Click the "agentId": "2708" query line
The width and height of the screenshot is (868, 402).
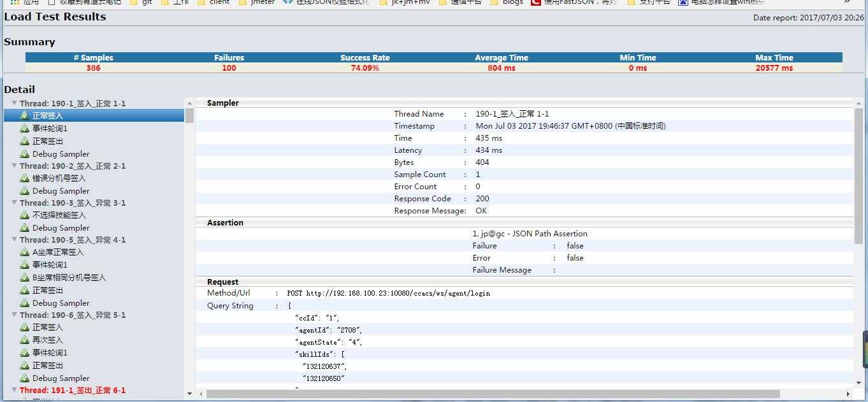tap(329, 330)
